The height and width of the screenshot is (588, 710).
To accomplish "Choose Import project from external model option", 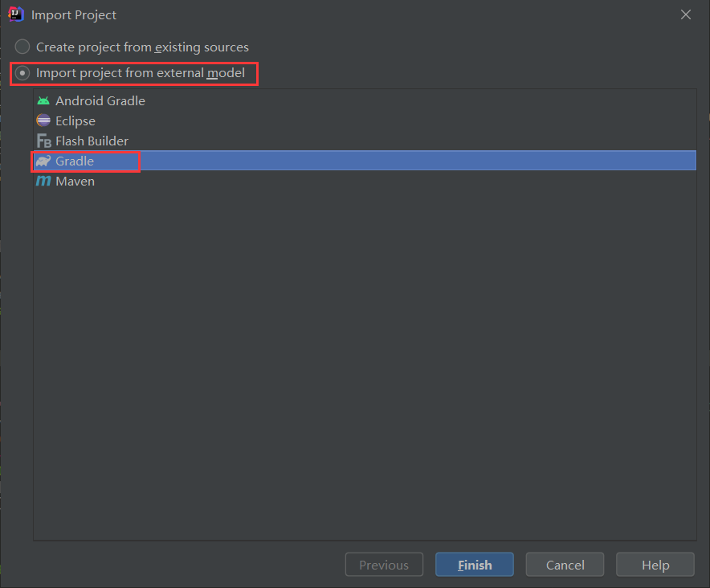I will click(22, 74).
